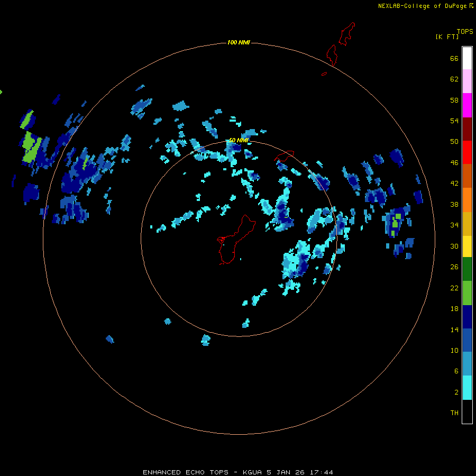The image size is (476, 476).
Task: Click the 66 legend label
Action: [454, 59]
